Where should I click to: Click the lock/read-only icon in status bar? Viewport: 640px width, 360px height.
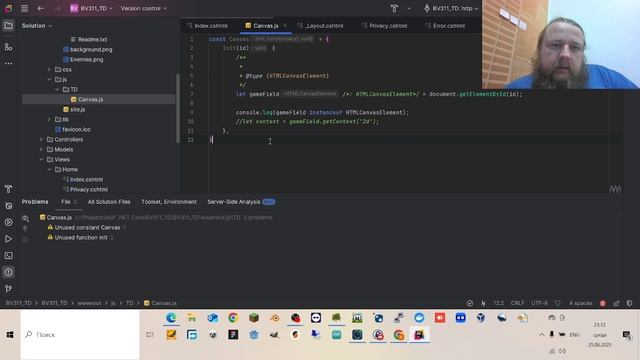point(616,303)
